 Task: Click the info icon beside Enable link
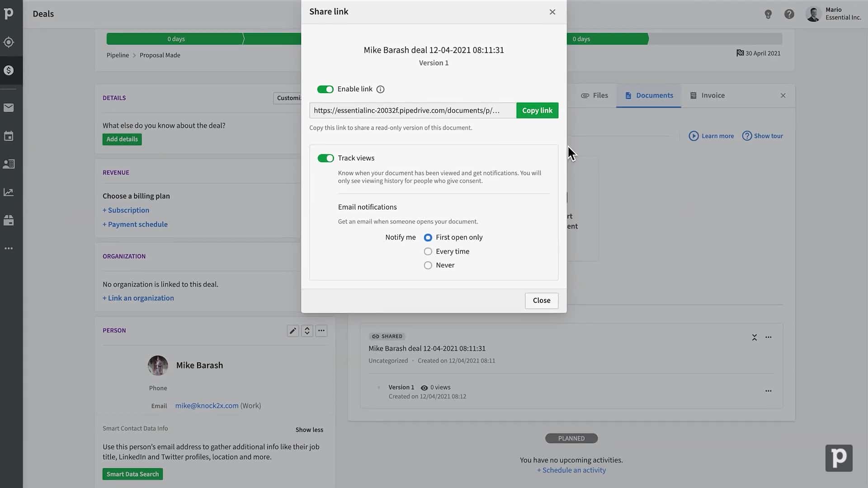pyautogui.click(x=380, y=89)
